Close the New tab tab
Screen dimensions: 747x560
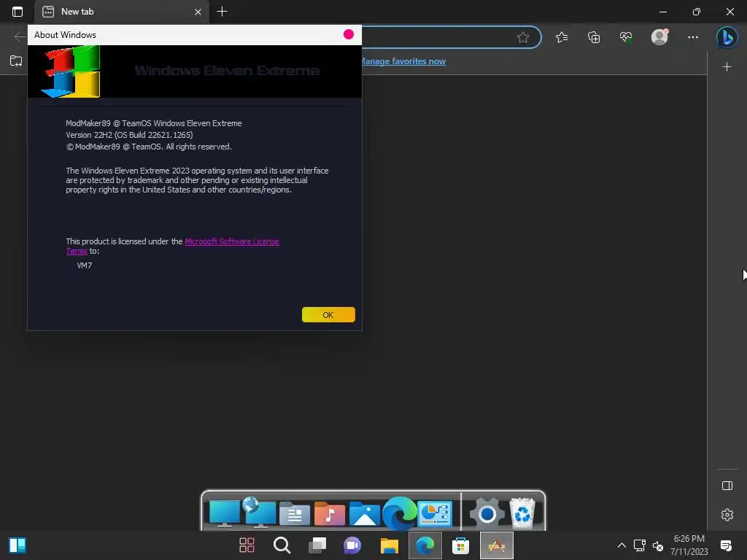pyautogui.click(x=198, y=12)
